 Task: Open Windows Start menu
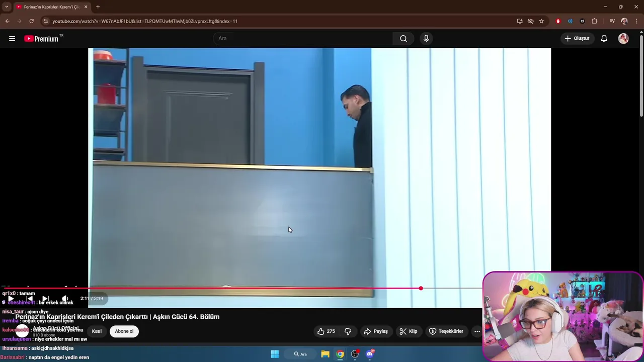tap(275, 354)
